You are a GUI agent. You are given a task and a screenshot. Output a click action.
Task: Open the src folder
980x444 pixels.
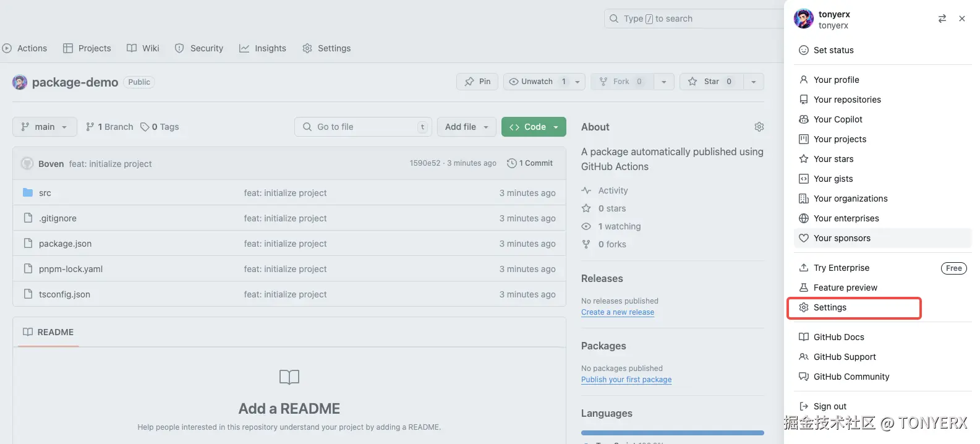point(45,193)
